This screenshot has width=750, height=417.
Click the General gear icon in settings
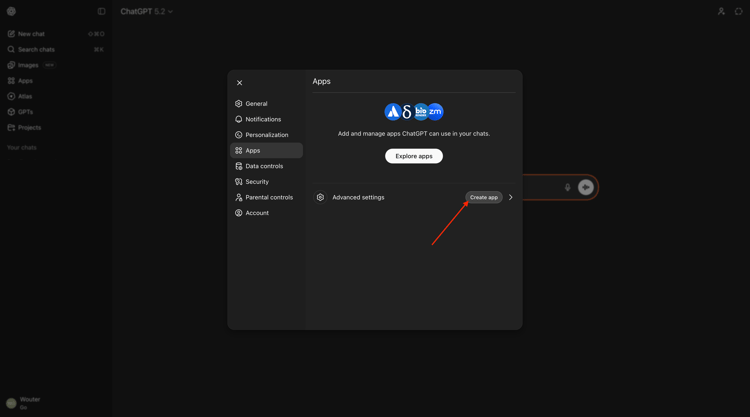(x=239, y=103)
